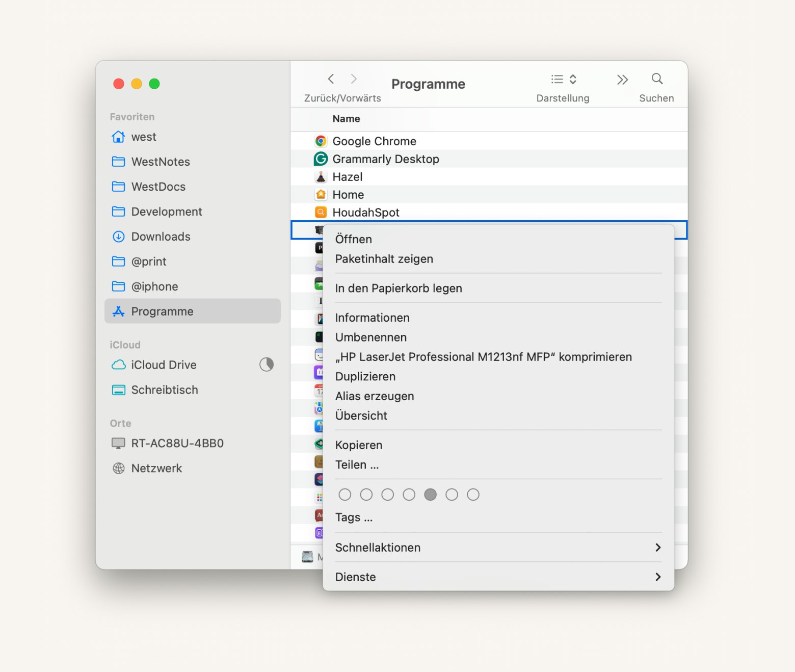Open the west home folder

pyautogui.click(x=193, y=137)
